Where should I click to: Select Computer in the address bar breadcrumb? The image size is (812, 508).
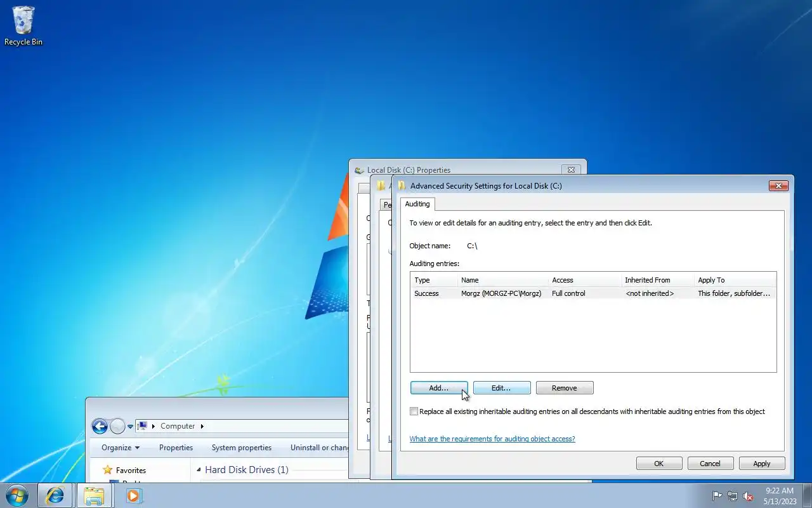pyautogui.click(x=178, y=426)
